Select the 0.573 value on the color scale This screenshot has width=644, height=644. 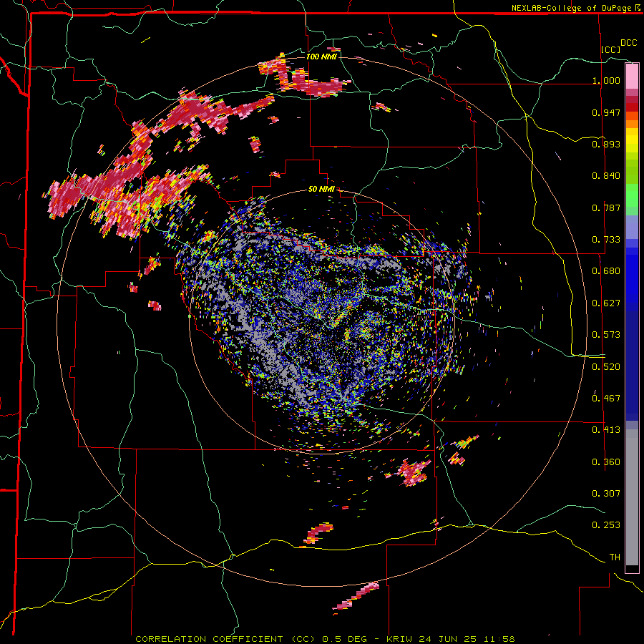[x=606, y=335]
